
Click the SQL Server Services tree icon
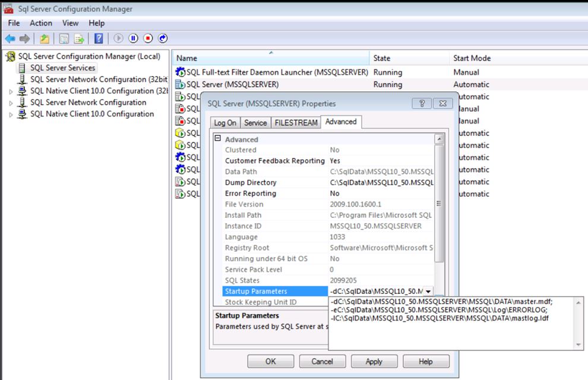click(x=22, y=68)
